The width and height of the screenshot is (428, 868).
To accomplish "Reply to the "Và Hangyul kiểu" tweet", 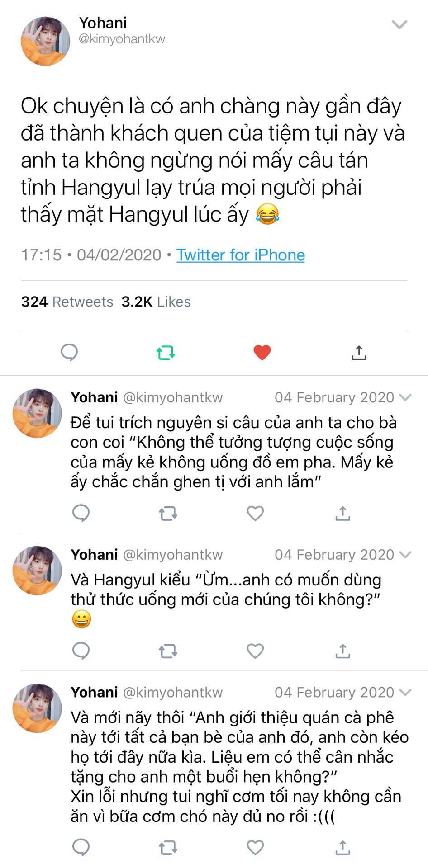I will pos(81,651).
